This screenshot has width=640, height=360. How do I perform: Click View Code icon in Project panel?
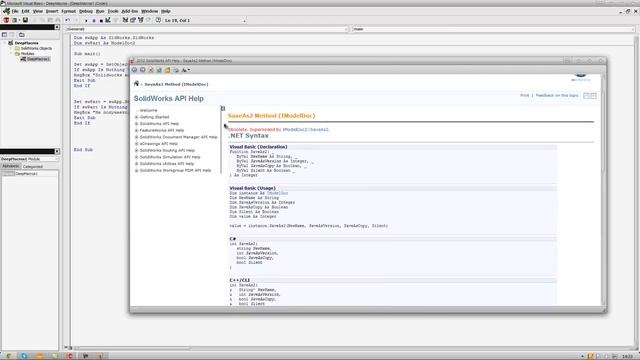coord(4,35)
